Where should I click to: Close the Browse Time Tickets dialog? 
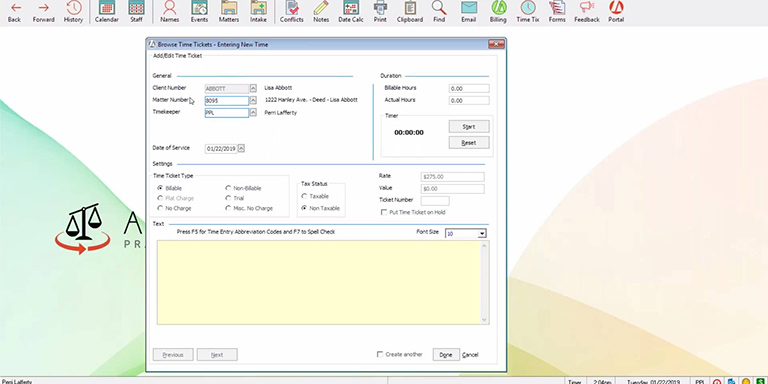(496, 44)
